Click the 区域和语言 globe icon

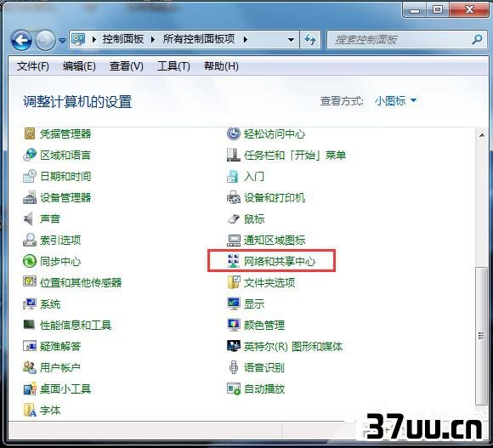click(x=30, y=155)
